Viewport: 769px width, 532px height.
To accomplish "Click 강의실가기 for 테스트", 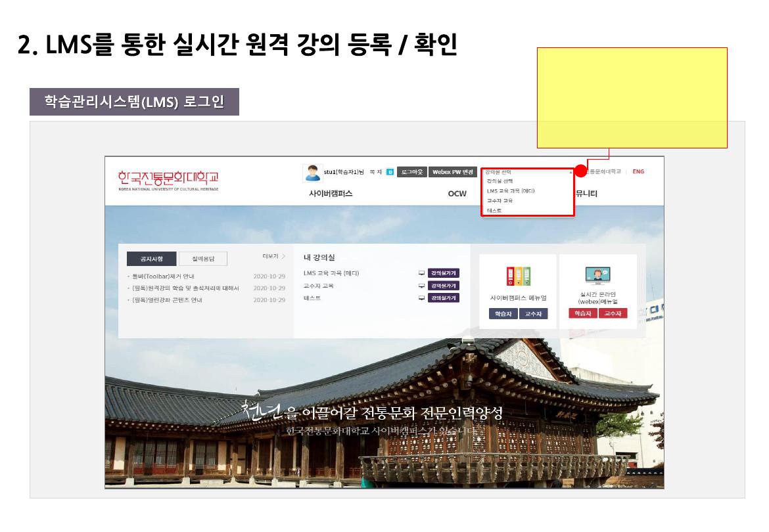I will coord(444,298).
